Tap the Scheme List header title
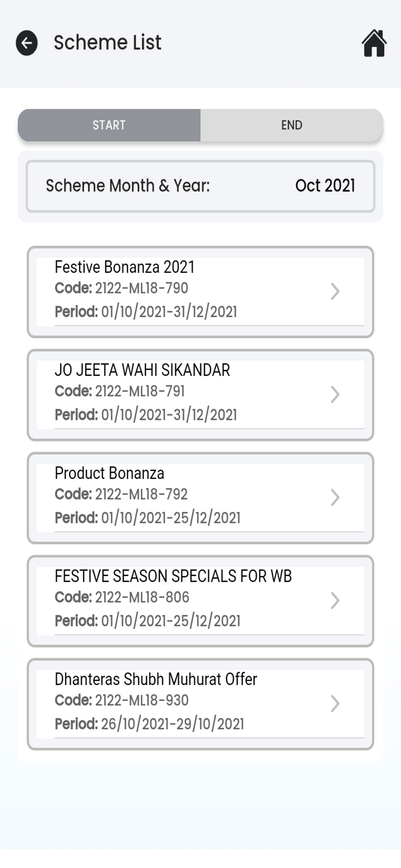This screenshot has height=868, width=401. click(108, 42)
